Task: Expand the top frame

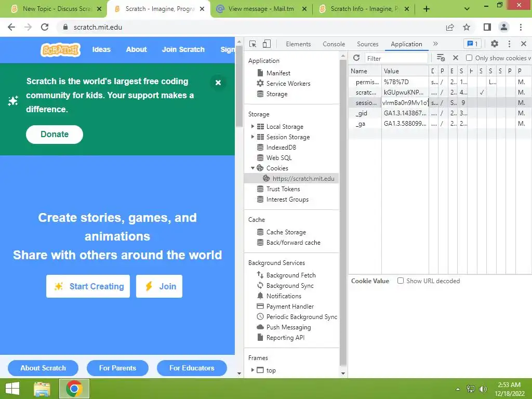Action: point(252,370)
